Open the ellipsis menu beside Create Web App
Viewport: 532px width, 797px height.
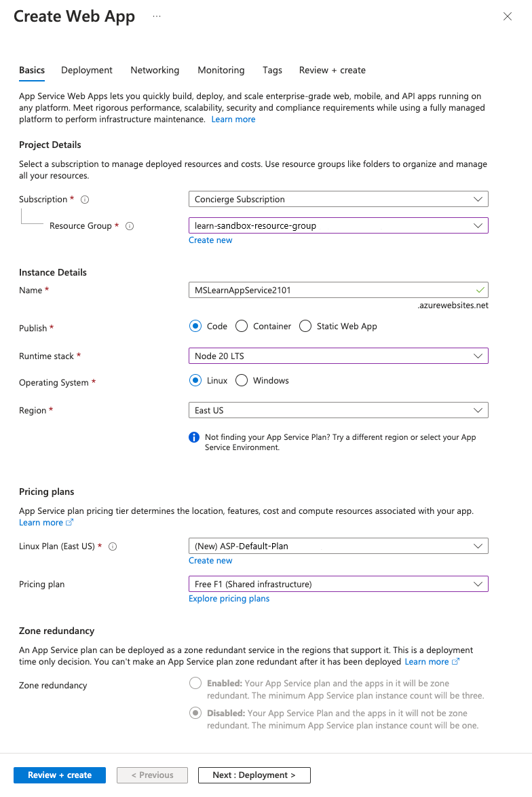coord(157,16)
